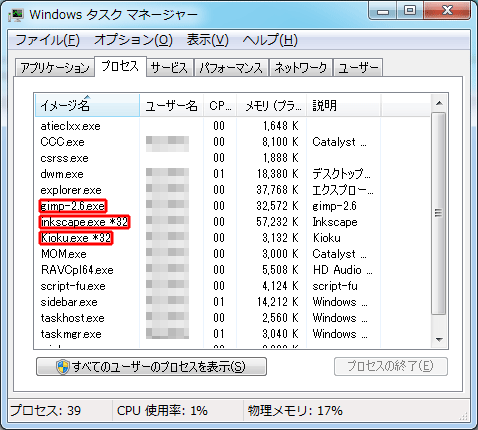Switch to the サービス tab

[170, 68]
